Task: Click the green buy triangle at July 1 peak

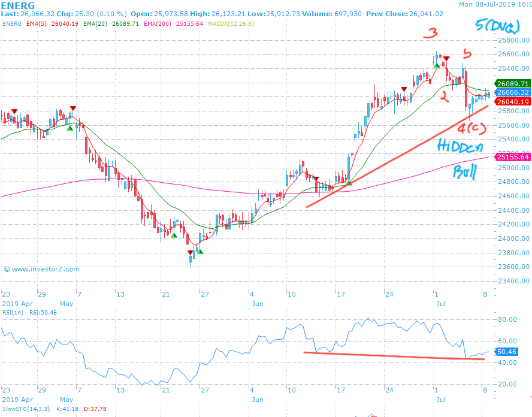Action: tap(437, 65)
